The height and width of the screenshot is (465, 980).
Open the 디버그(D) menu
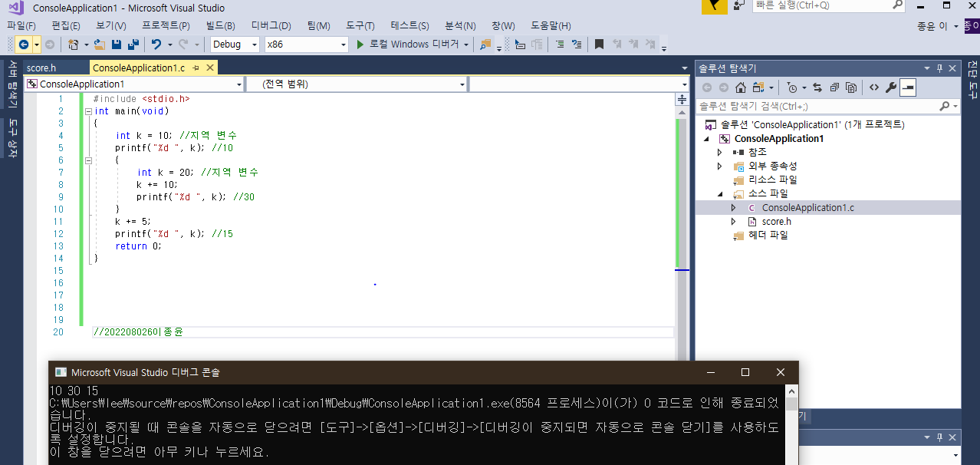click(271, 25)
